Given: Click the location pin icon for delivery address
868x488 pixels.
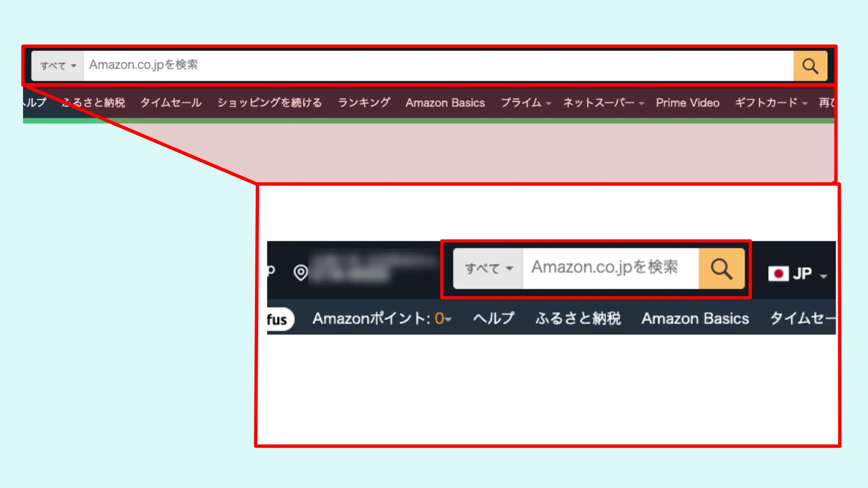Looking at the screenshot, I should (301, 272).
